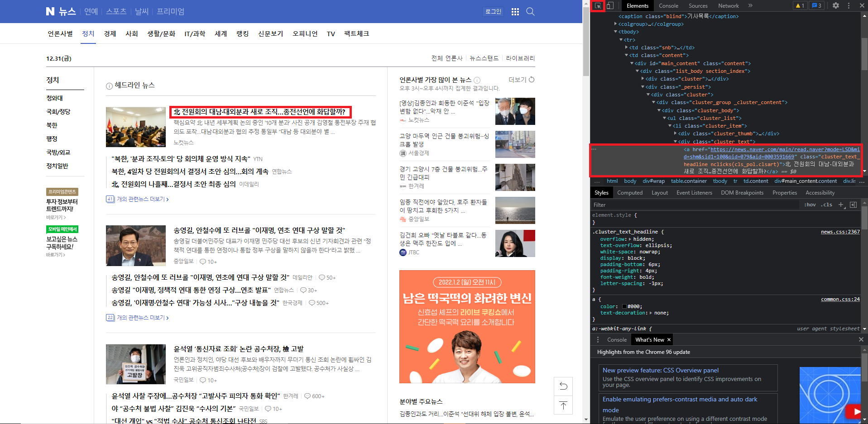Click the 떡국떡 cooking show ad banner
Image resolution: width=868 pixels, height=424 pixels.
point(467,327)
